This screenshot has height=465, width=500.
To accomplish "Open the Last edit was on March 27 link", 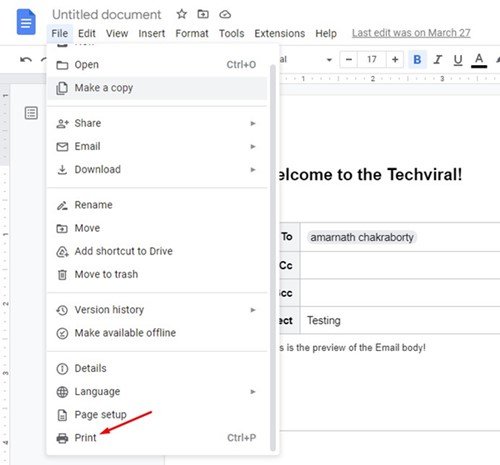I will click(x=411, y=33).
